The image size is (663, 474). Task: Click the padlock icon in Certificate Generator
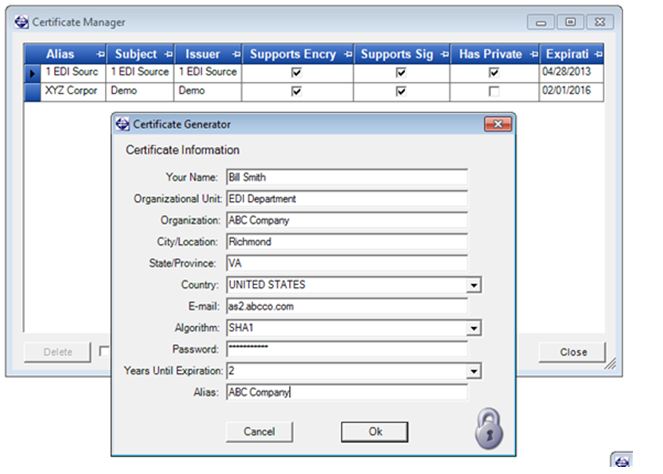488,427
